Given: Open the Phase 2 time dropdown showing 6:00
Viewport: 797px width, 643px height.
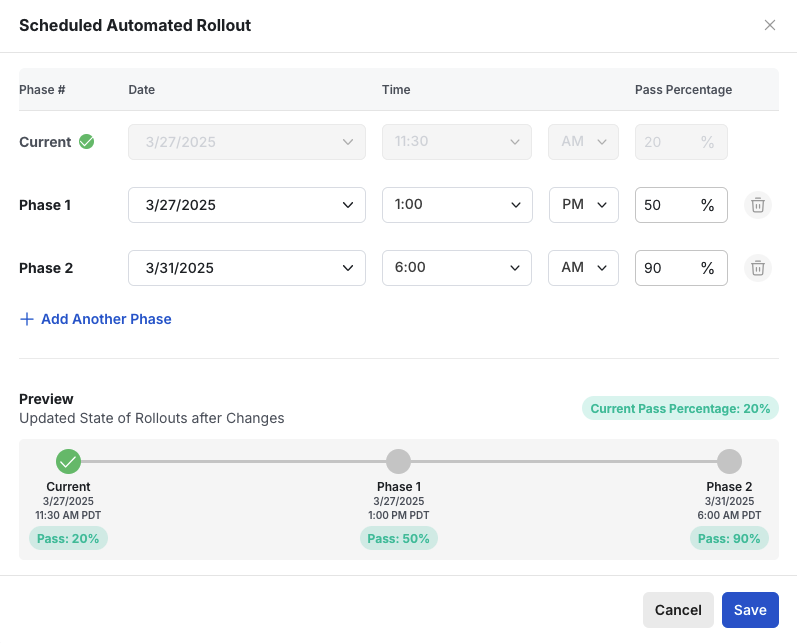Looking at the screenshot, I should point(457,268).
